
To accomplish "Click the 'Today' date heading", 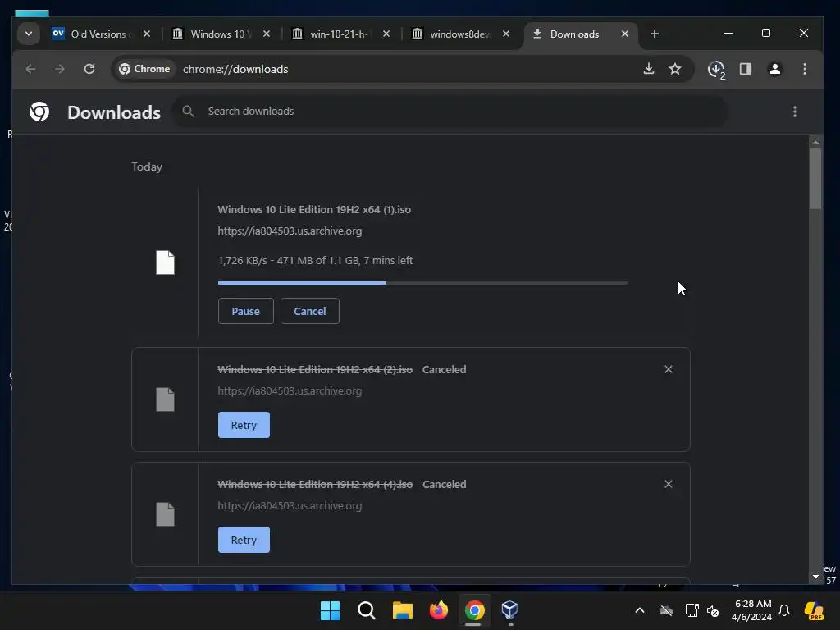I will coord(147,167).
